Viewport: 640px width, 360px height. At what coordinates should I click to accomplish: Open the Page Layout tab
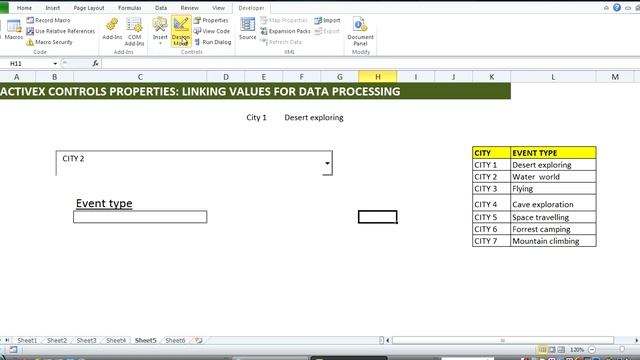click(x=89, y=8)
